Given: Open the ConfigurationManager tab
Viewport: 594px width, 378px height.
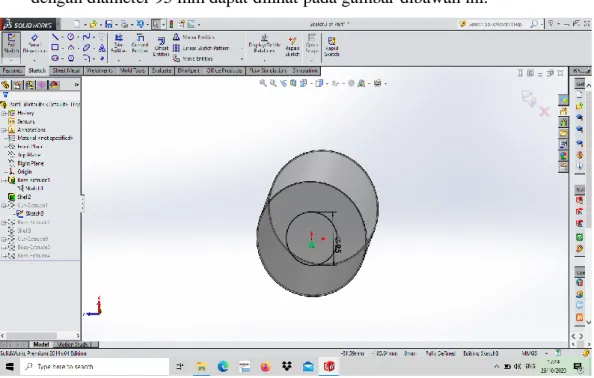Looking at the screenshot, I should coord(30,85).
